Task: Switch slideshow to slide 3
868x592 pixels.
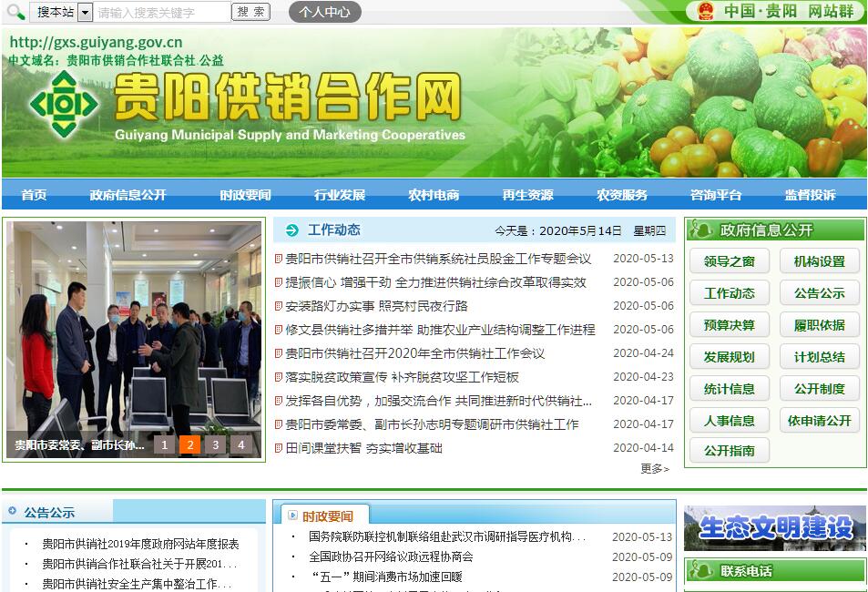Action: tap(215, 444)
